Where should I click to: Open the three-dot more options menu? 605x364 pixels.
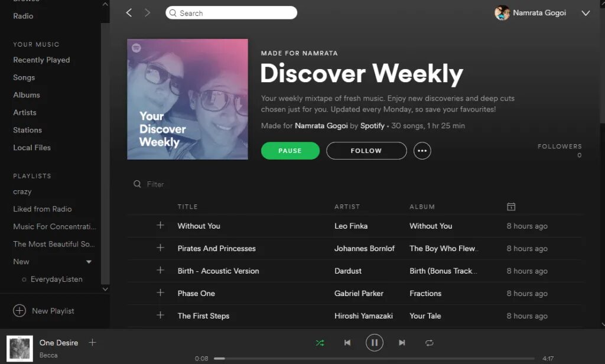422,151
